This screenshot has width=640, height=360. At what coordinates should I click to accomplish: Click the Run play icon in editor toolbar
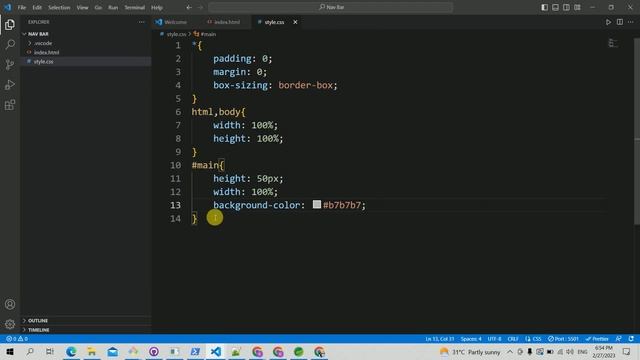coord(608,22)
